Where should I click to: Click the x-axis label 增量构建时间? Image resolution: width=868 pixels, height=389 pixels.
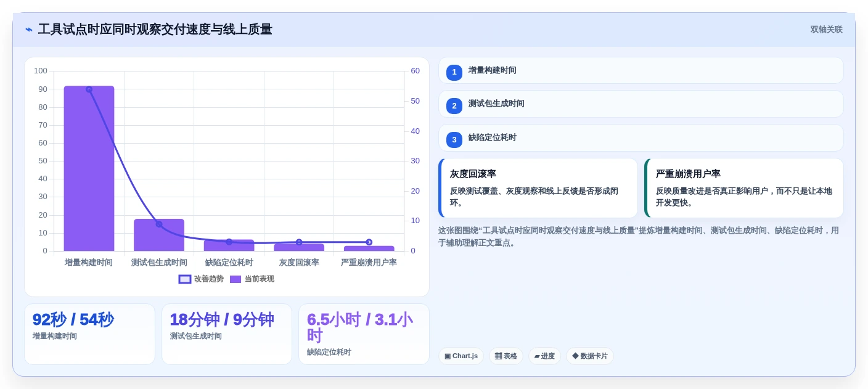[89, 263]
